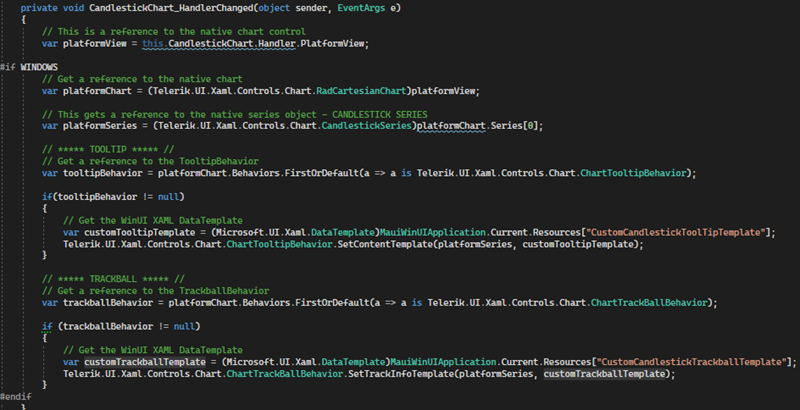Screen dimensions: 800x410
Task: Click the '#endif' preprocessor directive
Action: [x=16, y=397]
